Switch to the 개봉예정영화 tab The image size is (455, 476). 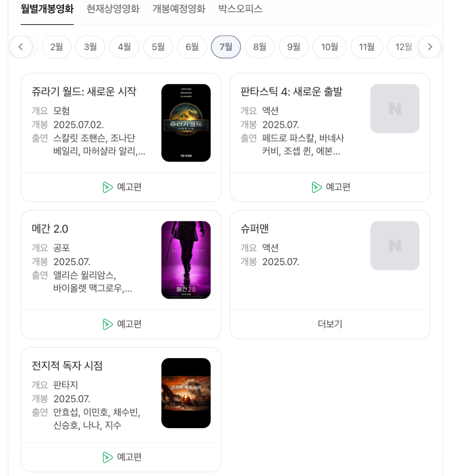[179, 9]
